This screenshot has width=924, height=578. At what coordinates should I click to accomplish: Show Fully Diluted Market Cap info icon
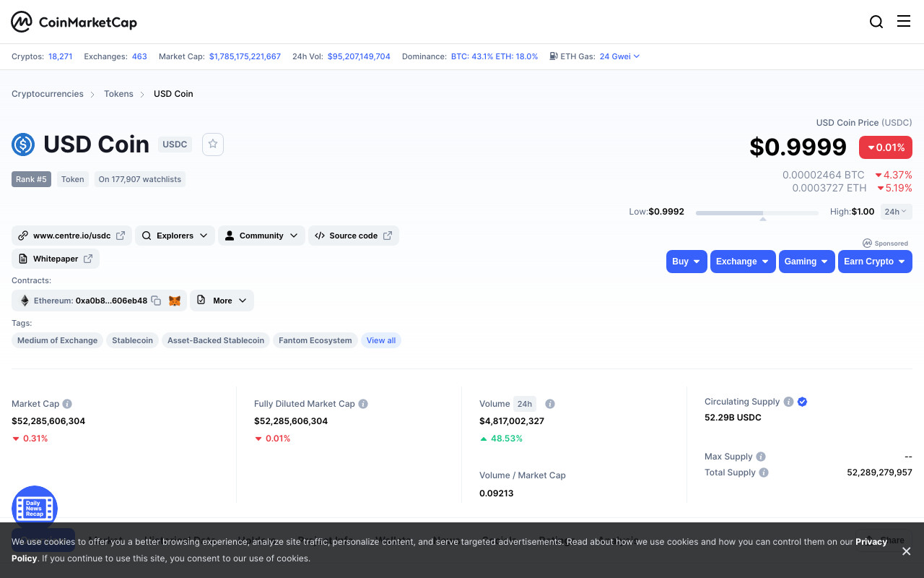pos(363,404)
